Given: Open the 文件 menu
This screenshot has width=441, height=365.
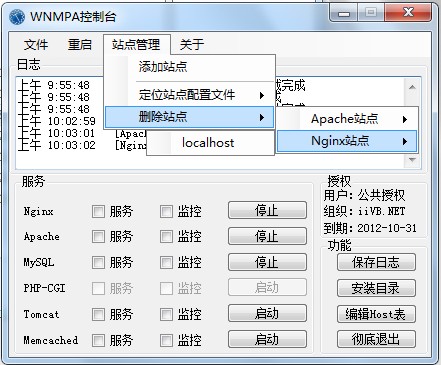Looking at the screenshot, I should point(36,44).
